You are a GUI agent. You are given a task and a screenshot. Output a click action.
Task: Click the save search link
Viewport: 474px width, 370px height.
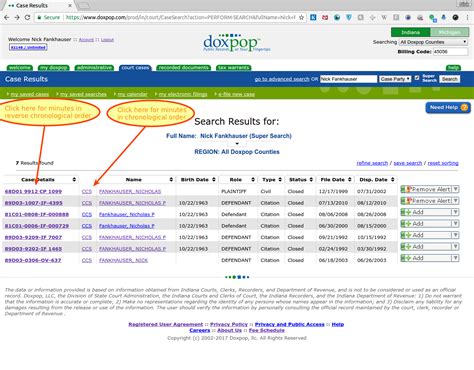(x=408, y=163)
